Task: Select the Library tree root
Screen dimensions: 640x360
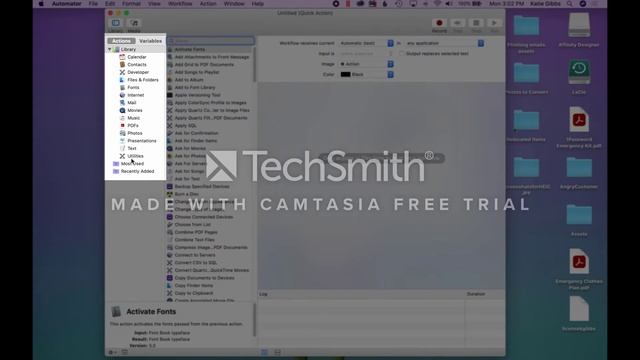Action: tap(128, 49)
